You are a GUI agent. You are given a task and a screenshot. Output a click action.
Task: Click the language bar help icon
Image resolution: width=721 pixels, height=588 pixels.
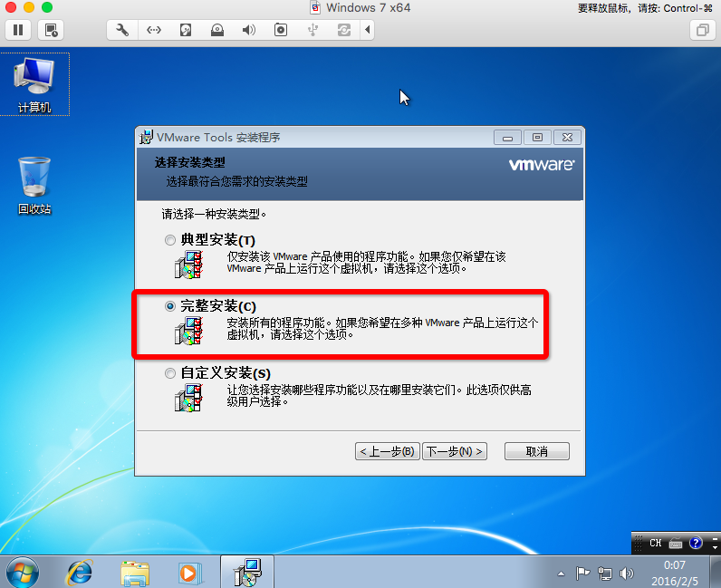pyautogui.click(x=696, y=543)
